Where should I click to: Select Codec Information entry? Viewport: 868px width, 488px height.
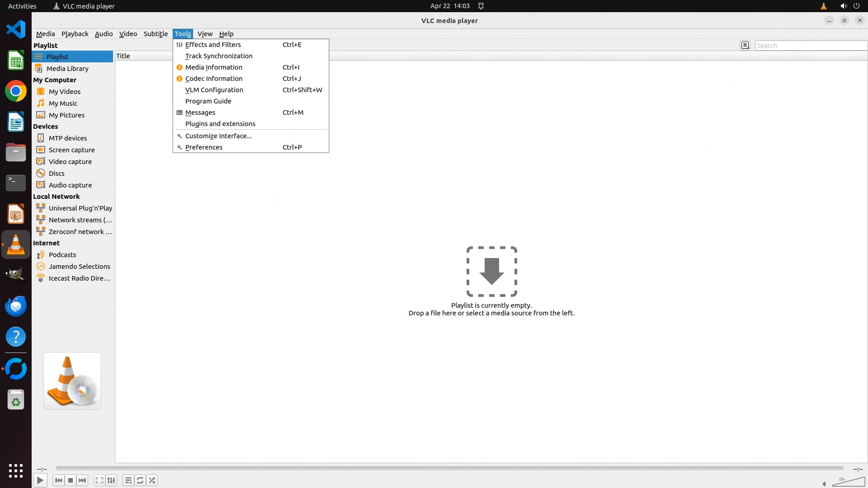tap(213, 79)
